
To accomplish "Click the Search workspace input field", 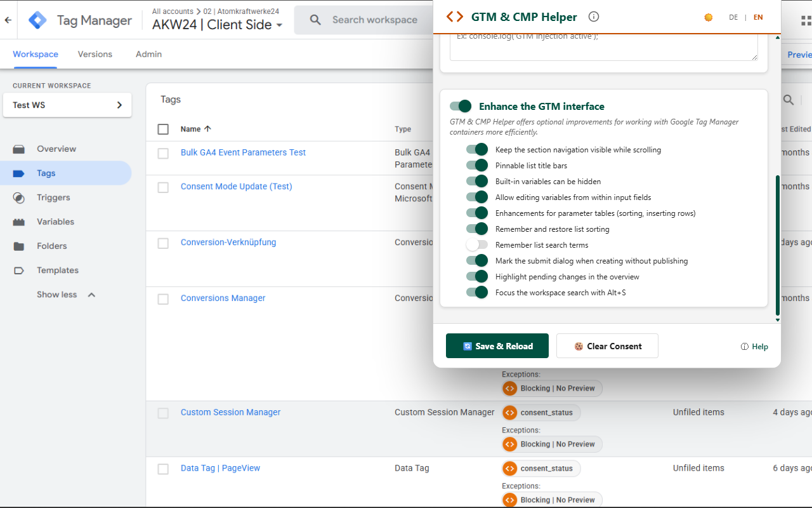I will click(374, 20).
